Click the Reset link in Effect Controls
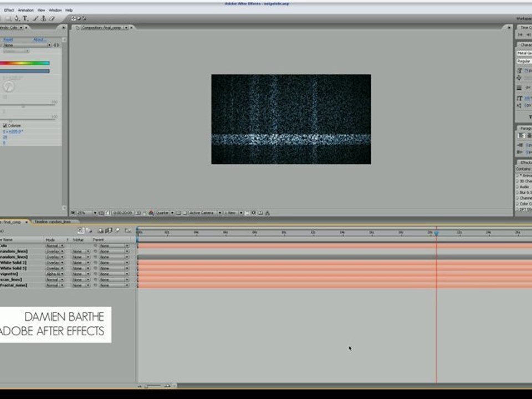Viewport: 532px width, 399px height. [8, 40]
